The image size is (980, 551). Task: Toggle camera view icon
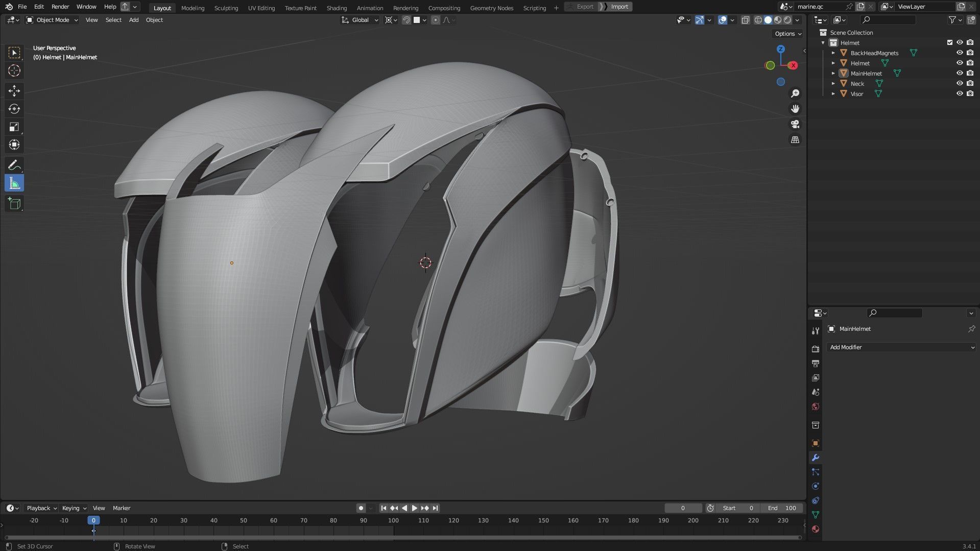795,124
